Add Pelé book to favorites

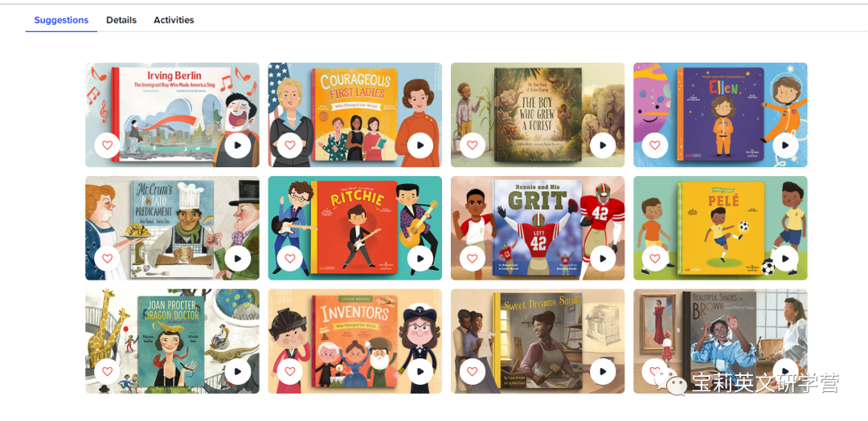click(655, 259)
